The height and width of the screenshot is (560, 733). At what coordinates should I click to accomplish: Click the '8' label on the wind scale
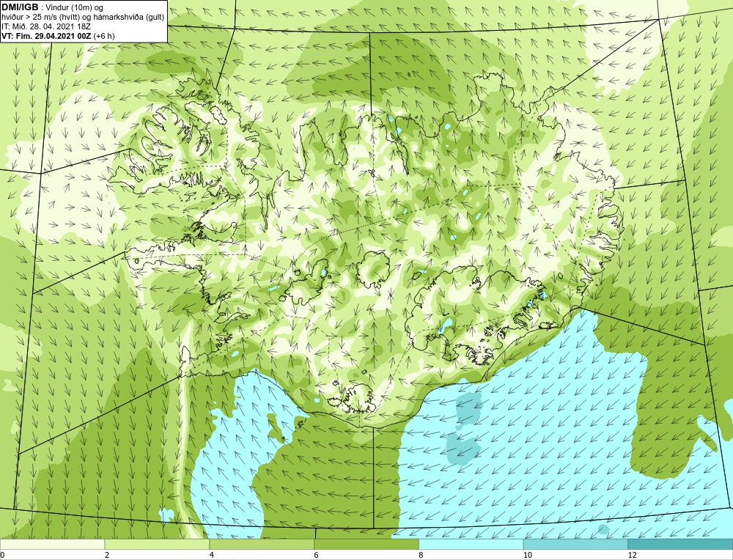coord(421,555)
